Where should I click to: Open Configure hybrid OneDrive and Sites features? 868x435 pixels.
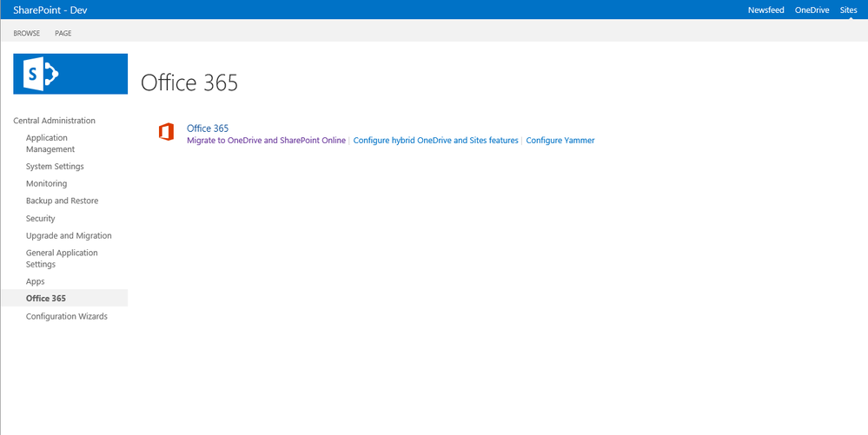tap(435, 141)
